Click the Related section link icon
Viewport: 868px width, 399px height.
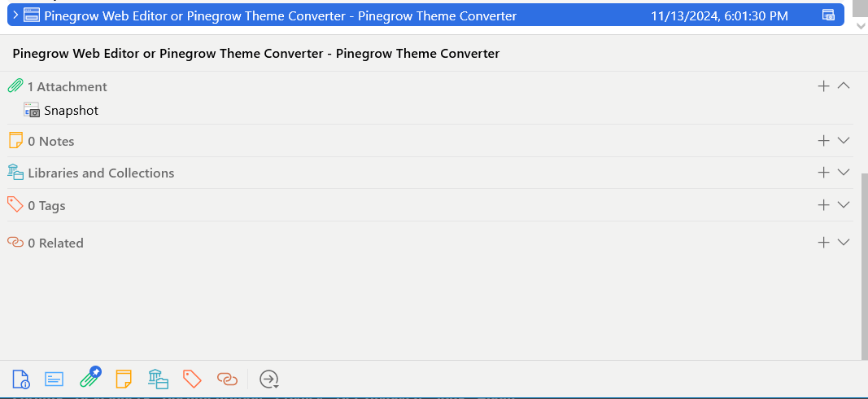(15, 242)
